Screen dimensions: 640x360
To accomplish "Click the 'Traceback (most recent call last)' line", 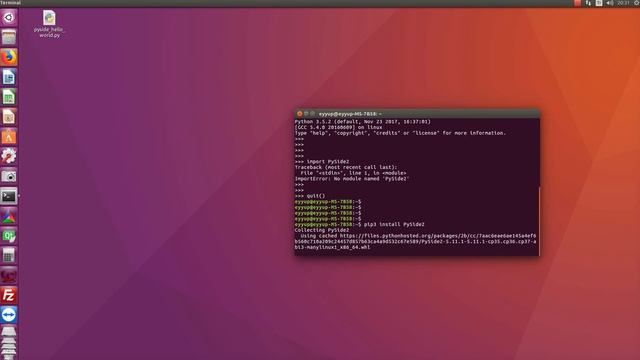I will tap(346, 167).
